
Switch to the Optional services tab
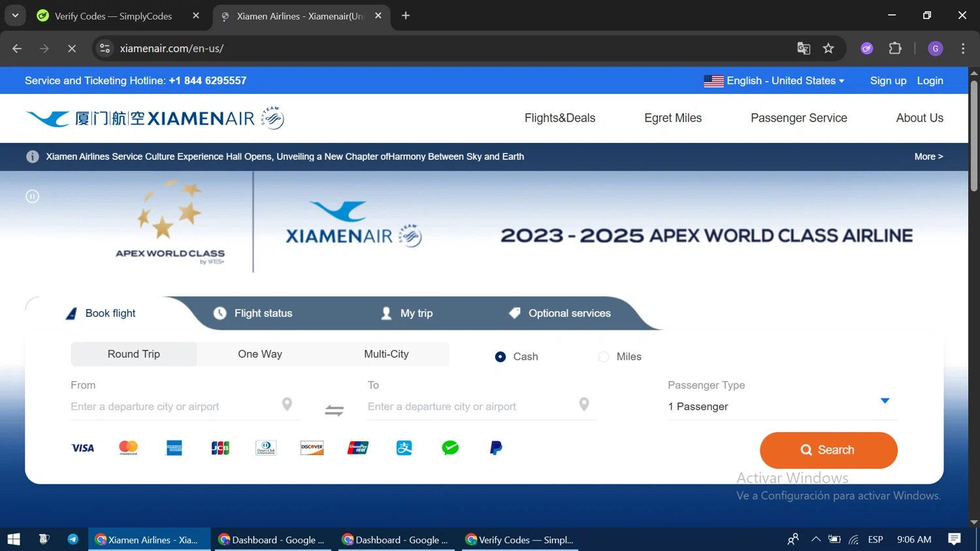coord(560,313)
